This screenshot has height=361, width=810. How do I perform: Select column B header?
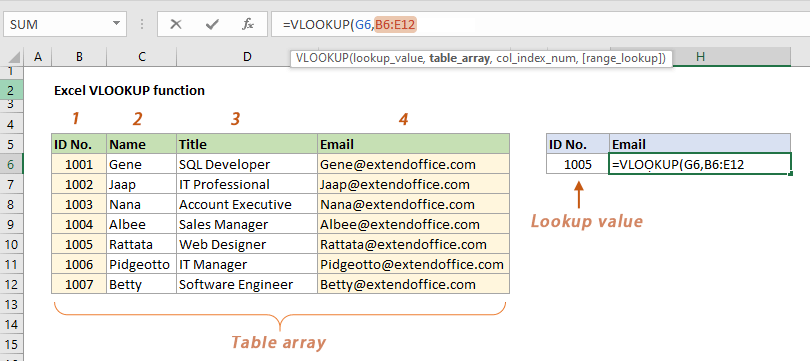click(x=79, y=57)
